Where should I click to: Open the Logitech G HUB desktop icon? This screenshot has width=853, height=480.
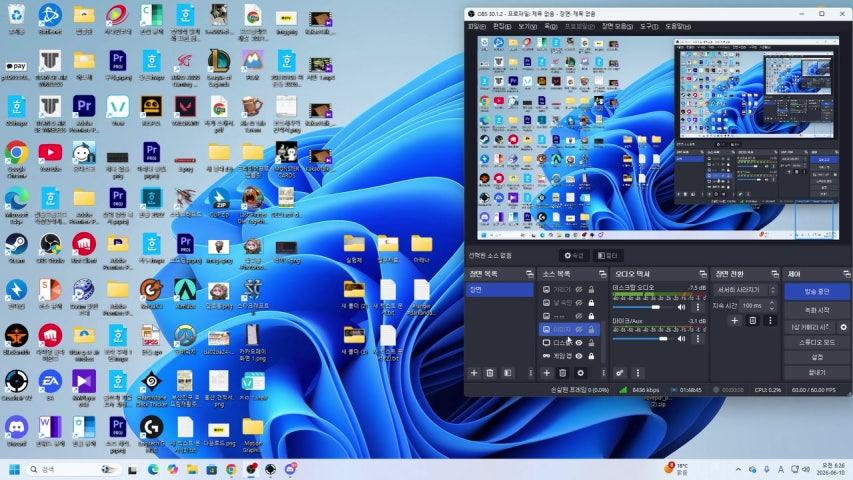point(151,429)
